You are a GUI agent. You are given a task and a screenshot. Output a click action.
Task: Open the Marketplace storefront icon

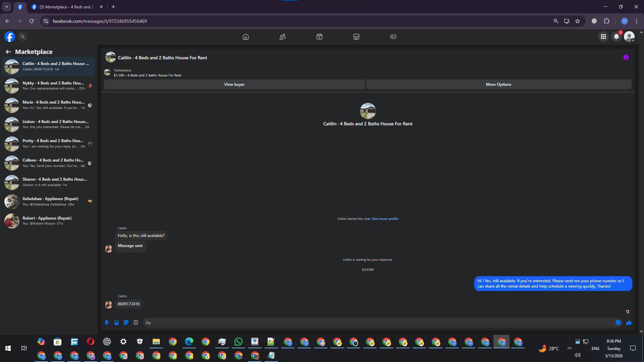pyautogui.click(x=356, y=37)
